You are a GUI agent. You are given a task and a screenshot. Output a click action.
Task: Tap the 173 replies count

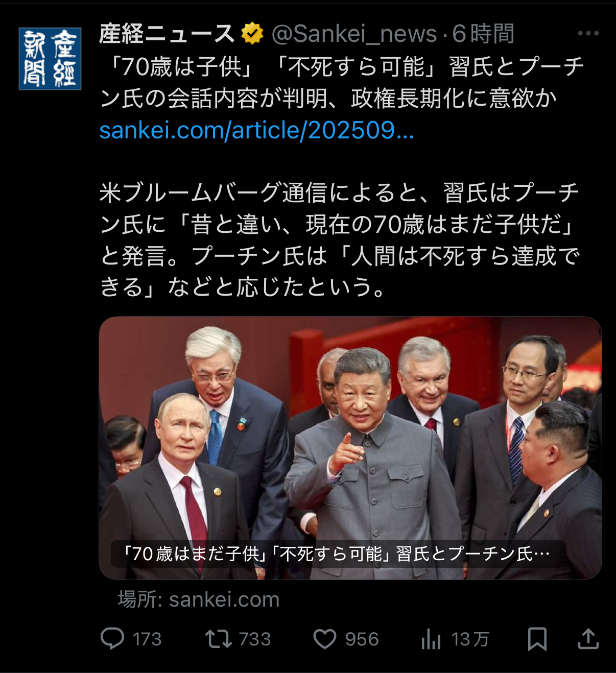tap(147, 639)
